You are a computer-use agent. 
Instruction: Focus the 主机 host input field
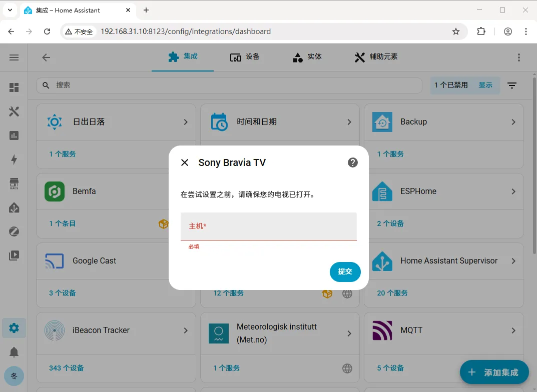(268, 226)
